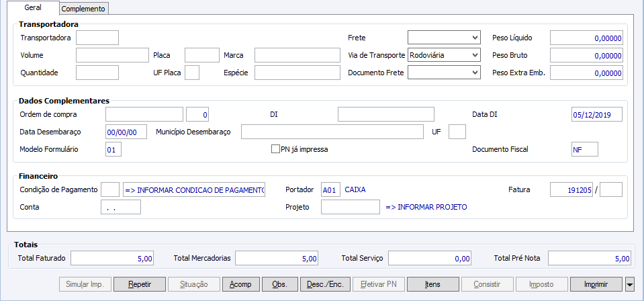Switch to the Complemento tab

pos(84,9)
